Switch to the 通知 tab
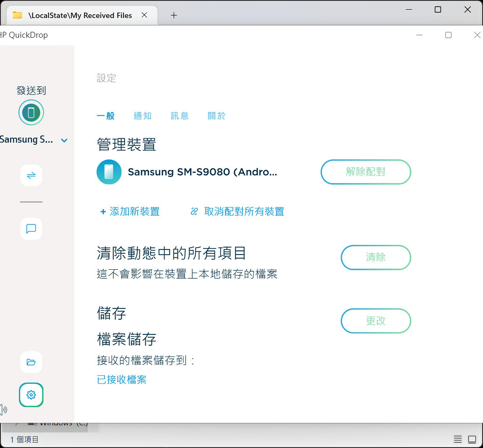Viewport: 483px width, 448px height. (x=142, y=116)
